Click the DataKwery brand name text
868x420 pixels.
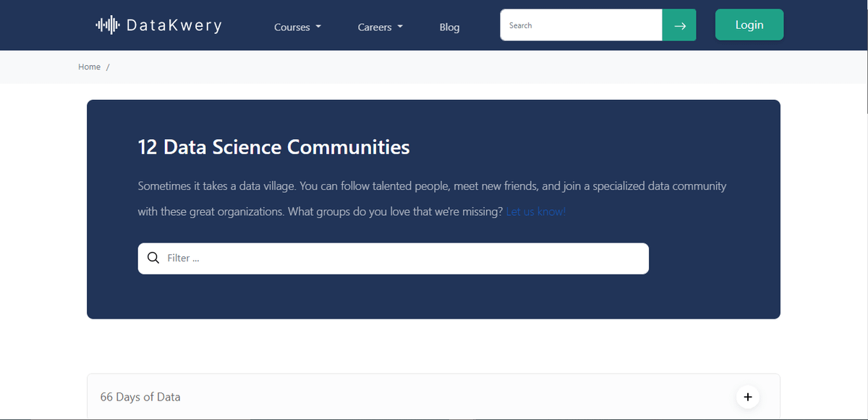tap(174, 25)
